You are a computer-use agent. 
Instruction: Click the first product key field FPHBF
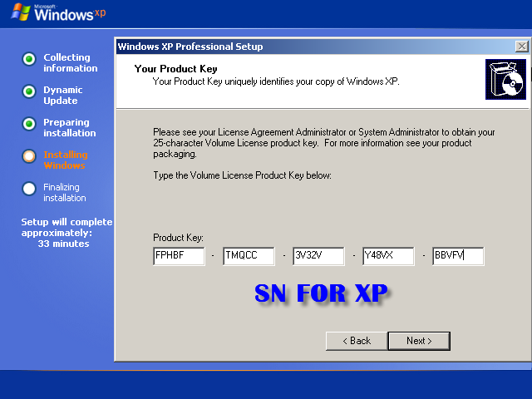[179, 256]
